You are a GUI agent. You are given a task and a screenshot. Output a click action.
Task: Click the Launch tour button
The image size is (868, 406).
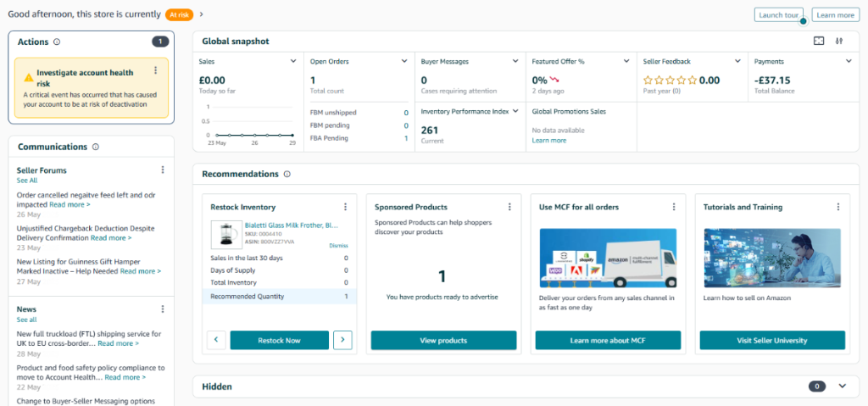777,15
